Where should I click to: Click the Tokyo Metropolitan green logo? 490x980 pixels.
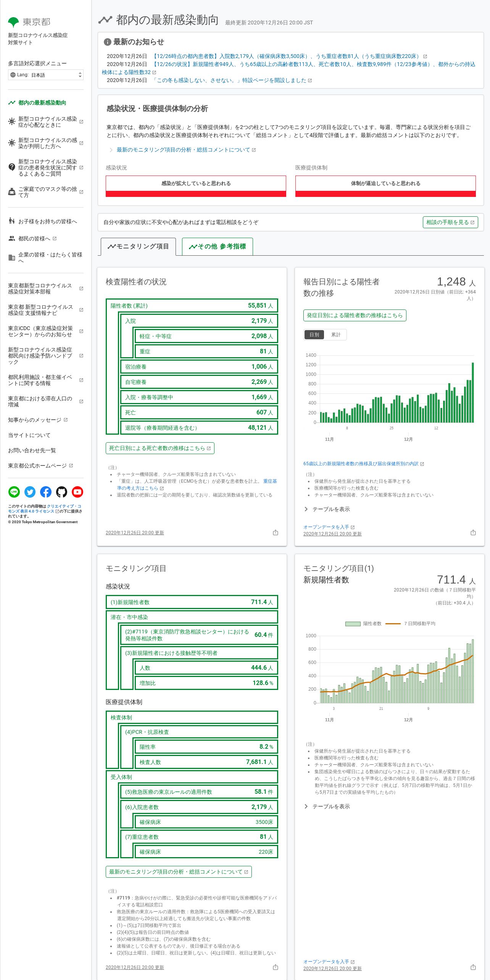(13, 22)
